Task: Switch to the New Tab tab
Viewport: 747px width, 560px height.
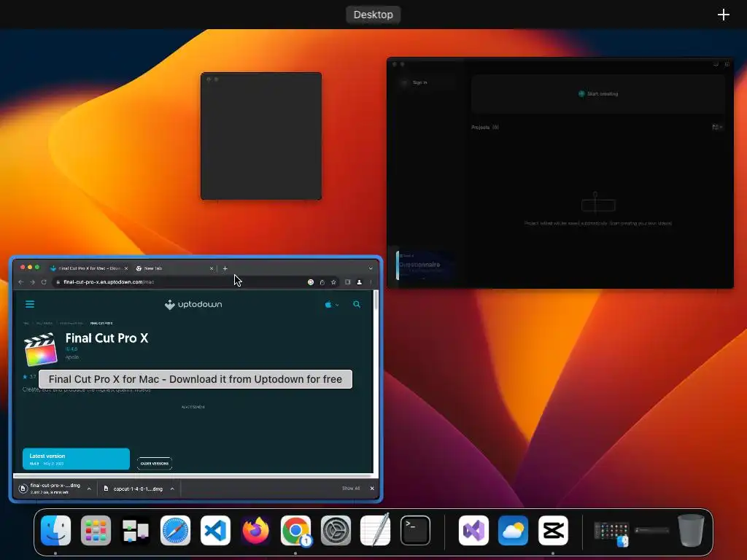Action: point(174,268)
